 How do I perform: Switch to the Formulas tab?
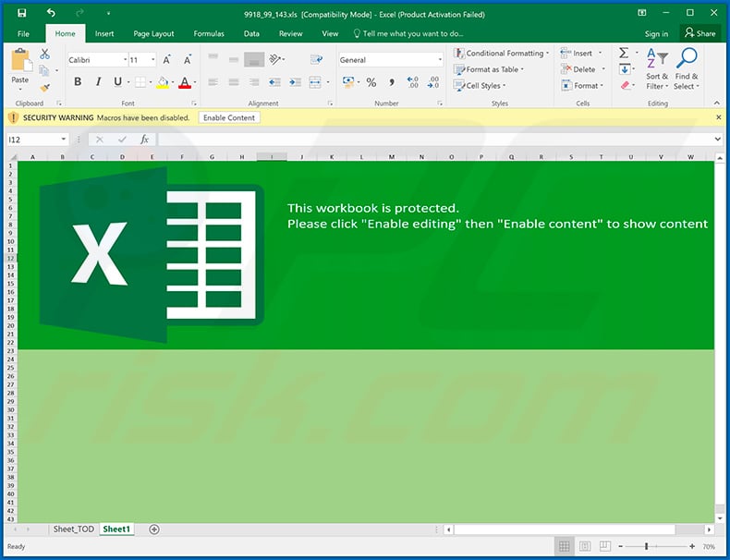coord(209,33)
